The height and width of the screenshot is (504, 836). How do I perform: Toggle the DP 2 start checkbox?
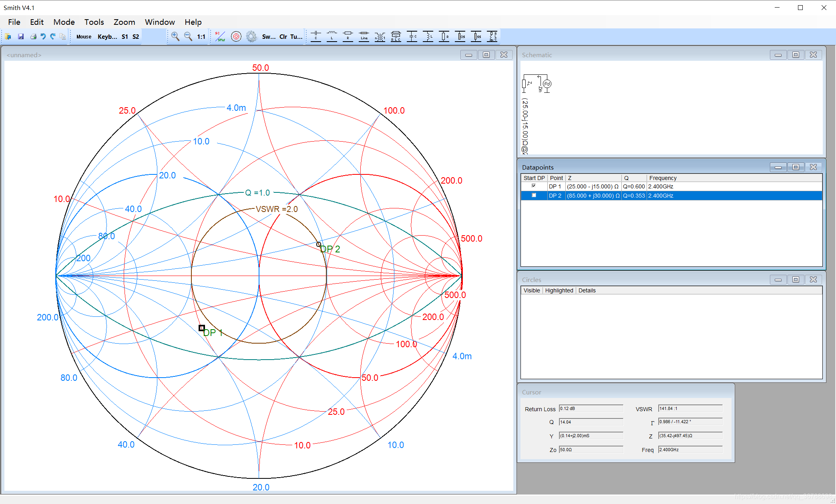(533, 195)
